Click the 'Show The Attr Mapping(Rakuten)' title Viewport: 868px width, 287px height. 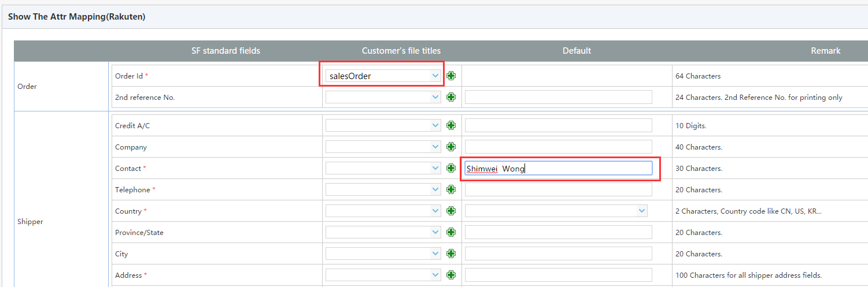(x=76, y=17)
